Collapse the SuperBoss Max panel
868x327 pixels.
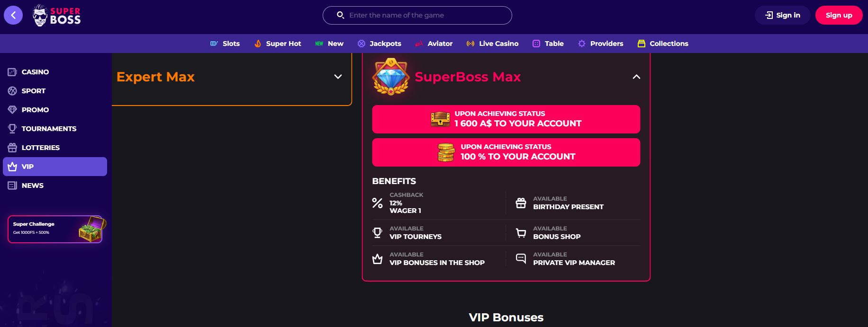tap(636, 77)
